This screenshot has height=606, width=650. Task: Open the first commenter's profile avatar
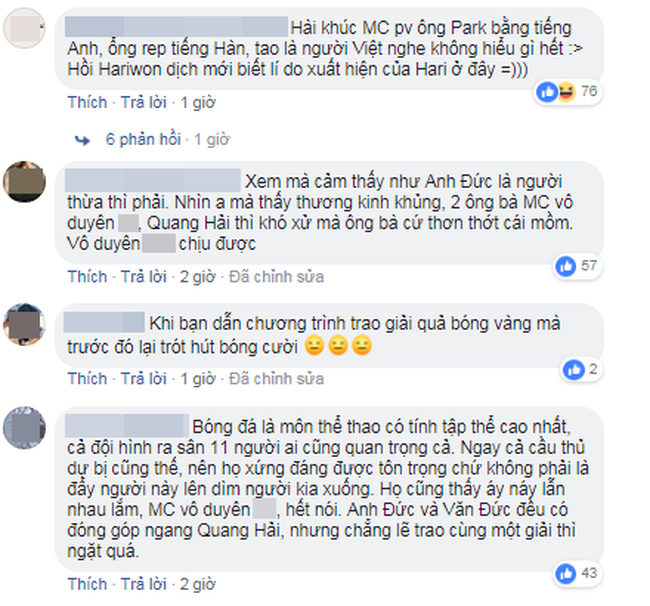point(24,28)
